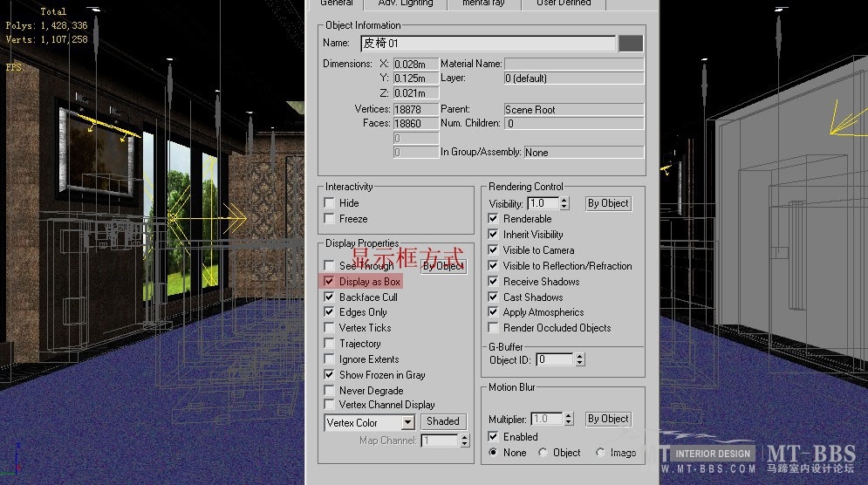Uncheck the Display as Box checkbox
The image size is (868, 485).
[x=329, y=282]
